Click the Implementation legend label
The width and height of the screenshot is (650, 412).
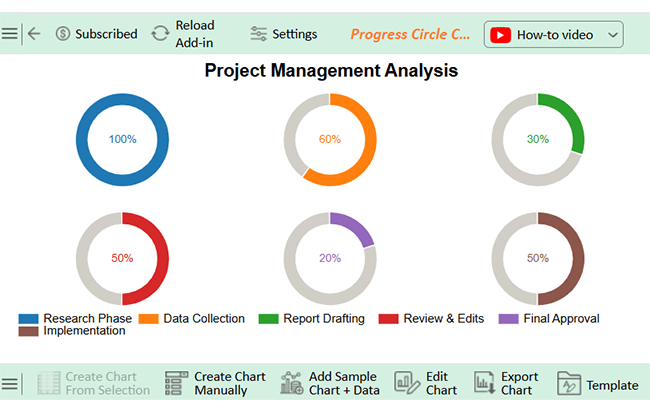pos(84,331)
